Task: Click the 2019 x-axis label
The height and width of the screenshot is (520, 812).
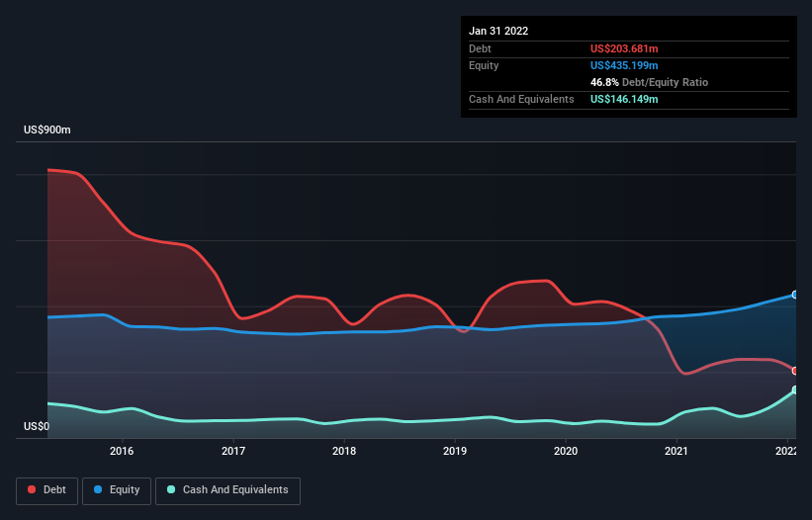Action: [x=455, y=451]
